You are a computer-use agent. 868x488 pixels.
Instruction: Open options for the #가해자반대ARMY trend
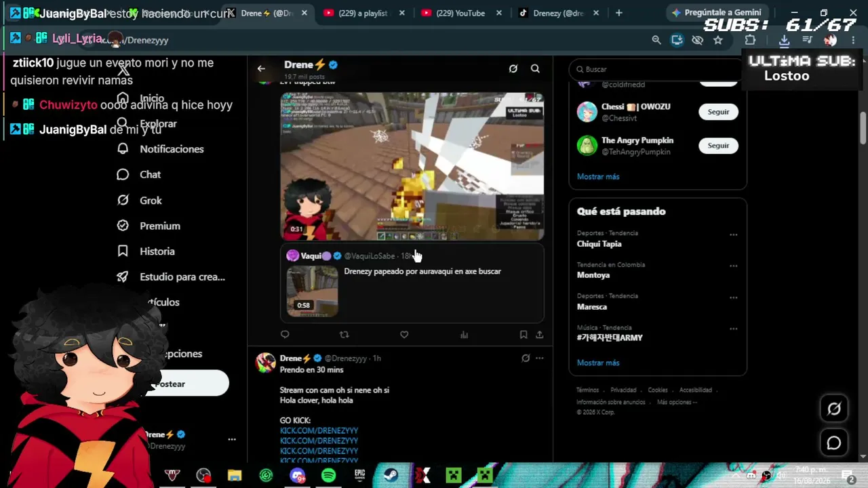733,329
